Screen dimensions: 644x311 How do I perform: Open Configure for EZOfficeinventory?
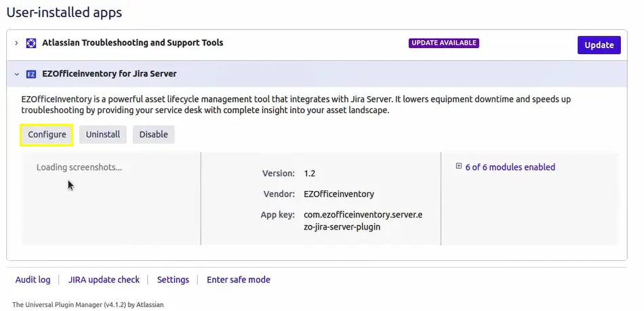click(47, 135)
